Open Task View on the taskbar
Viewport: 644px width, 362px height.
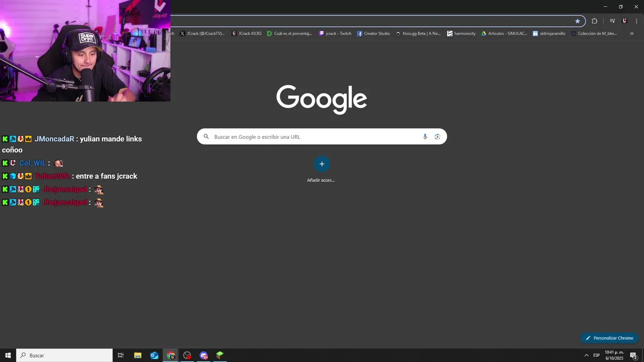click(x=121, y=355)
